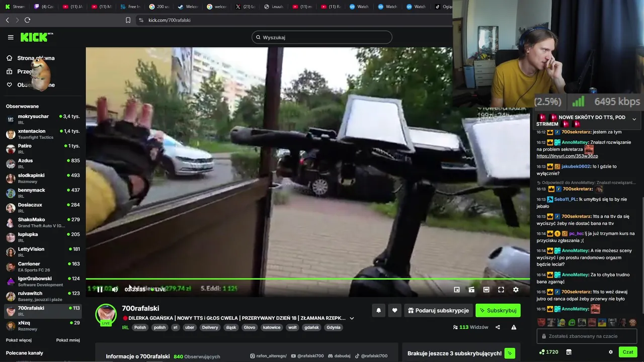
Task: Click the IRL category link
Action: click(x=125, y=327)
